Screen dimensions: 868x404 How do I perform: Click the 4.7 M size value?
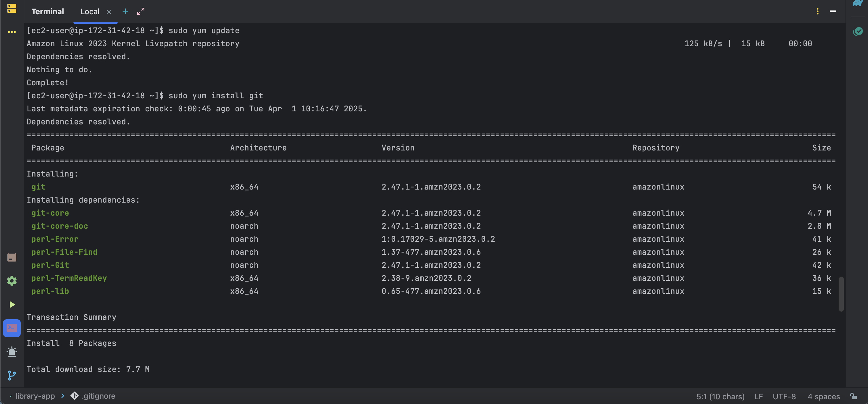[819, 213]
